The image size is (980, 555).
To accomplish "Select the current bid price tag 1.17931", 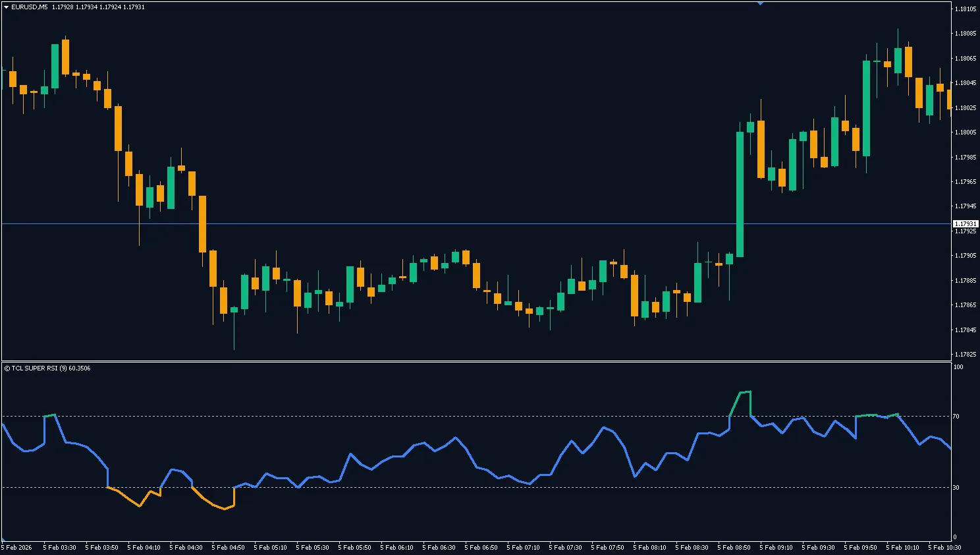I will click(x=966, y=223).
